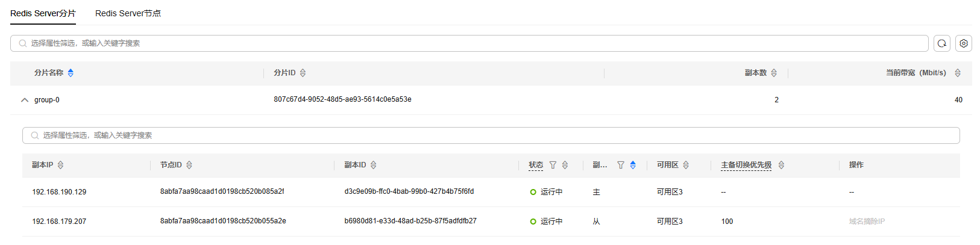
Task: Collapse the group-0 shard row
Action: click(25, 100)
